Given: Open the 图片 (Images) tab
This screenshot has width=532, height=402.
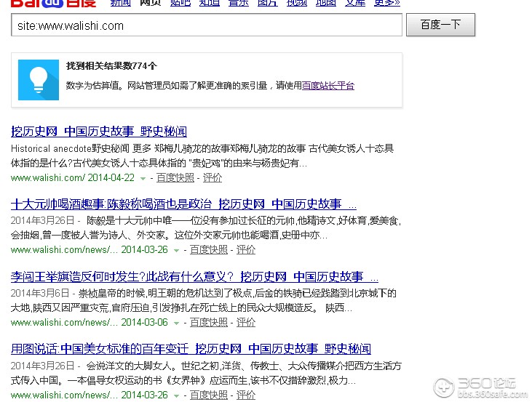Looking at the screenshot, I should (267, 3).
